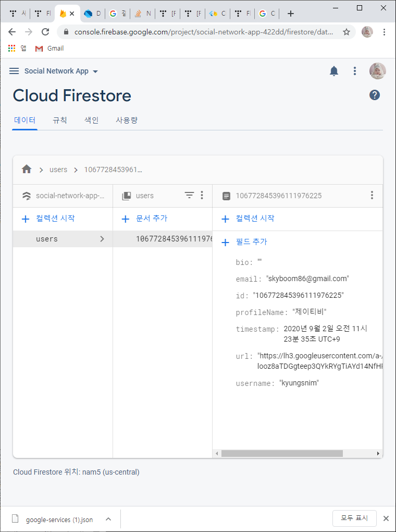The height and width of the screenshot is (532, 396).
Task: Click the document icon in header
Action: 226,196
